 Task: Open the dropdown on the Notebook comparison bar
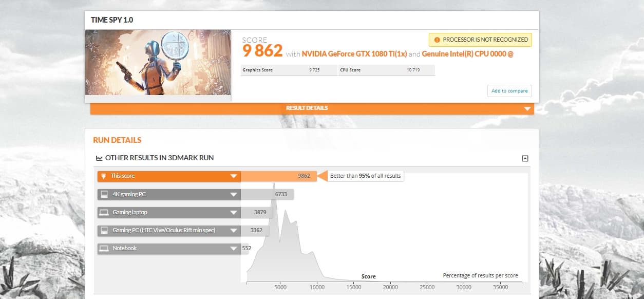tap(234, 248)
